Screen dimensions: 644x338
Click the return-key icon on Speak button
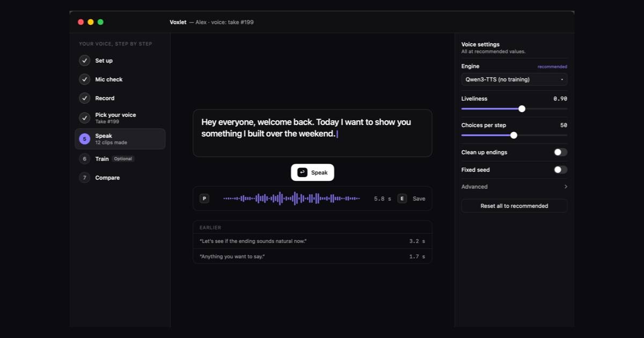[302, 172]
